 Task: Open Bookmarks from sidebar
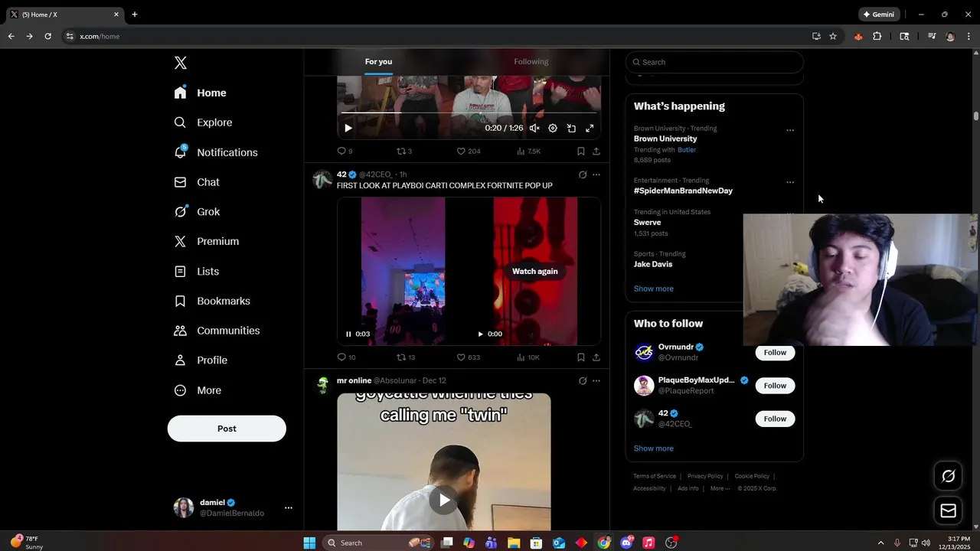[212, 301]
